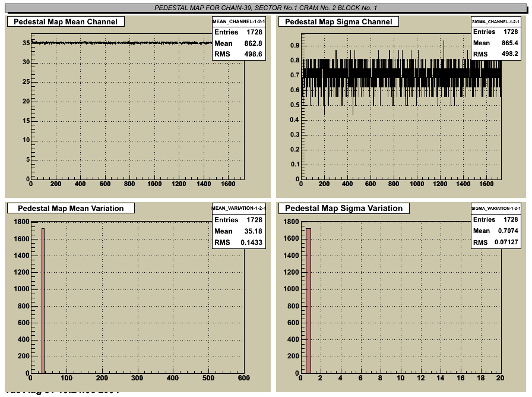
Task: Click y-axis label 0.9 in Sigma Channel plot
Action: coord(295,46)
